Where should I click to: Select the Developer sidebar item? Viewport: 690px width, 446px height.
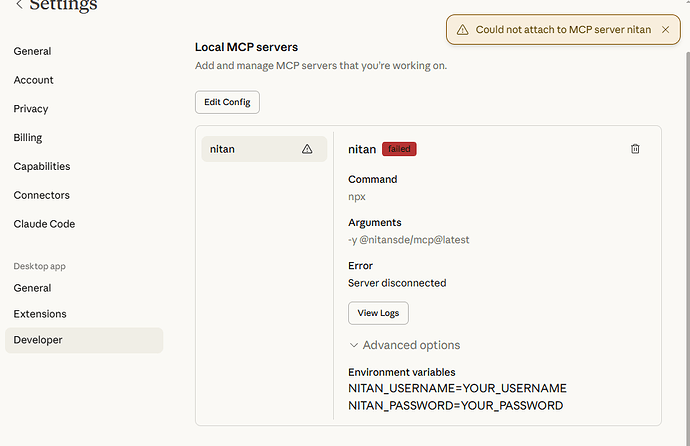pyautogui.click(x=38, y=340)
